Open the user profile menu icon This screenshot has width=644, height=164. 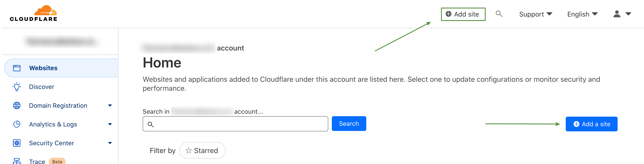pyautogui.click(x=617, y=14)
